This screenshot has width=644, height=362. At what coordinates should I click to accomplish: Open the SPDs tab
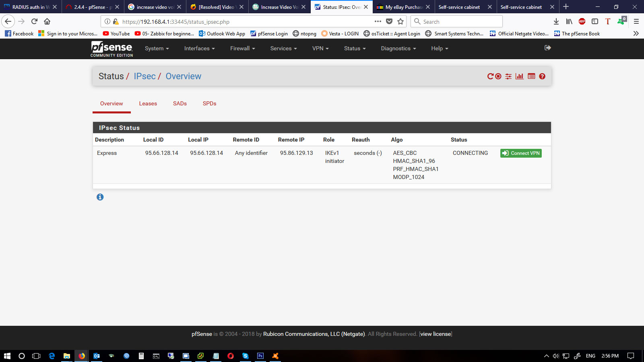(x=209, y=103)
